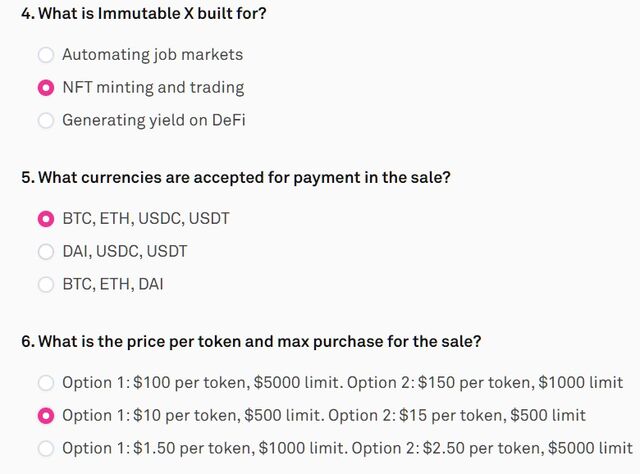This screenshot has height=474, width=640.
Task: Click question 6 heading about price per token
Action: (251, 341)
